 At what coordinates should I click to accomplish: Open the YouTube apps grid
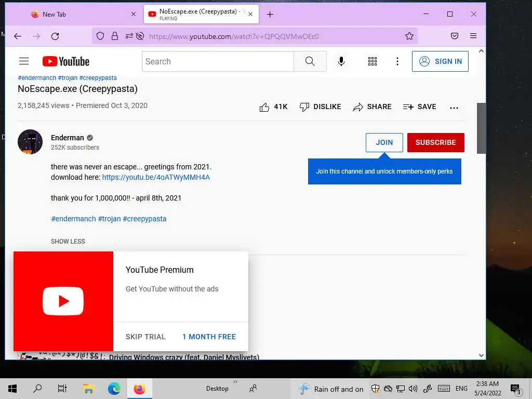372,61
